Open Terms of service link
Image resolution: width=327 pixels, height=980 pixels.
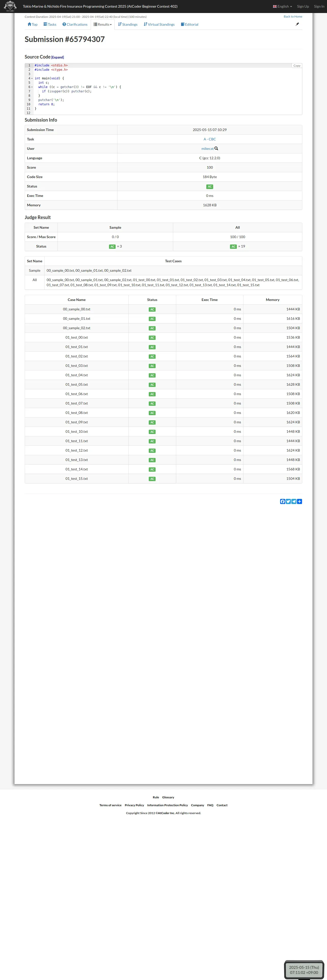coord(110,805)
